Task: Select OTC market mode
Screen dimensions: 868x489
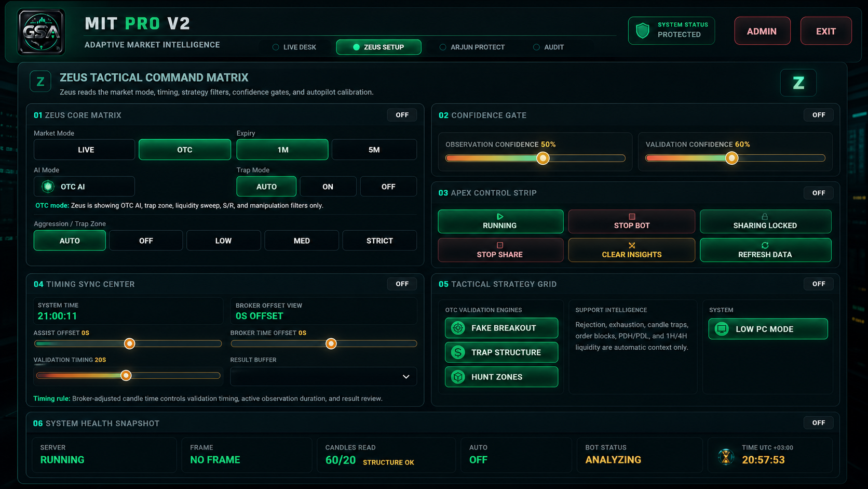Action: click(x=185, y=150)
